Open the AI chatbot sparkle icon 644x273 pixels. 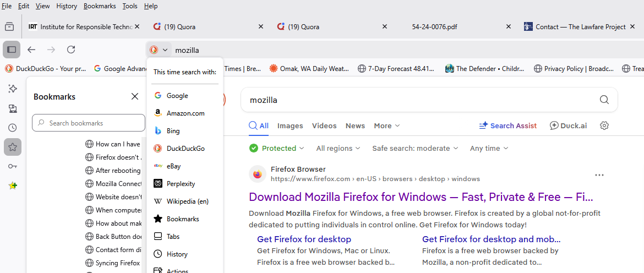click(x=12, y=89)
